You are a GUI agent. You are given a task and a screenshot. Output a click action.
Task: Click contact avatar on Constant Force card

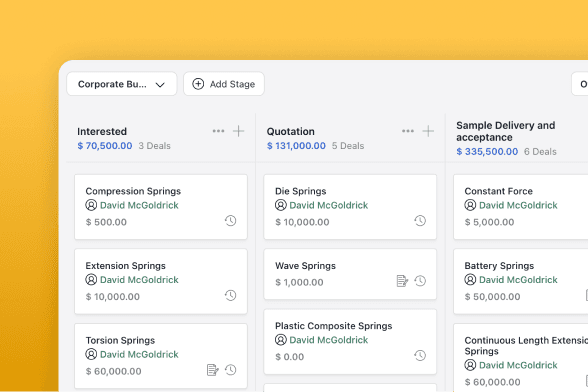click(470, 205)
